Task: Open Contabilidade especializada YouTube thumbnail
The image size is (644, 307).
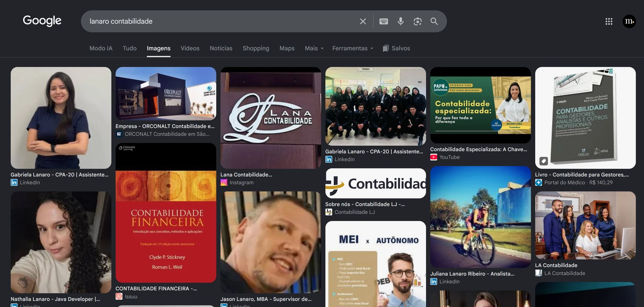Action: coord(481,105)
